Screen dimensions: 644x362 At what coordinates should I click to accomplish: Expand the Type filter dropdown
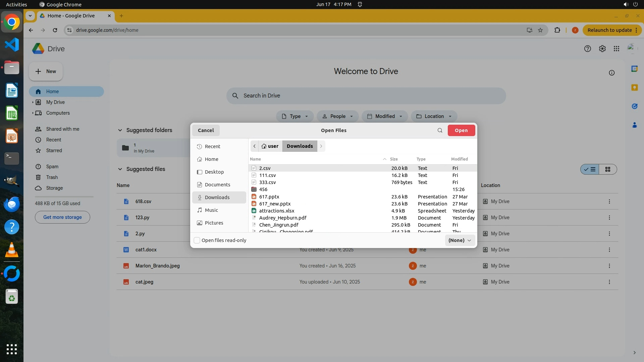294,116
